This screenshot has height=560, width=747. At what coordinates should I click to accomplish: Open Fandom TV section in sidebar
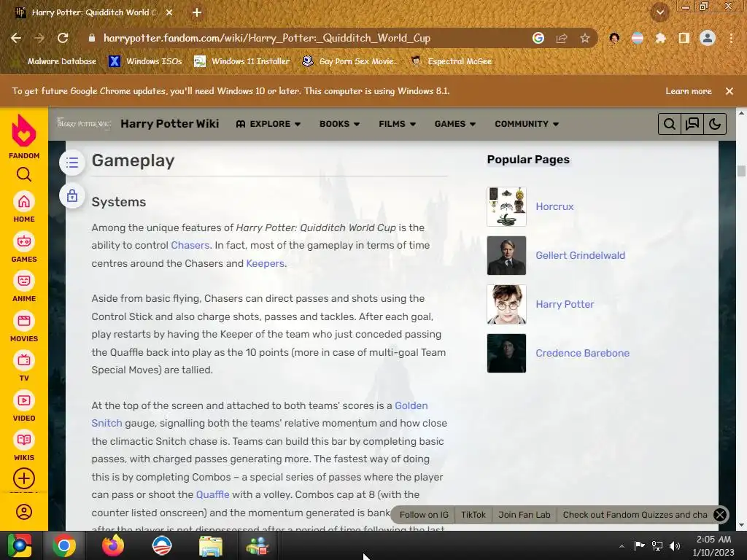[x=24, y=367]
